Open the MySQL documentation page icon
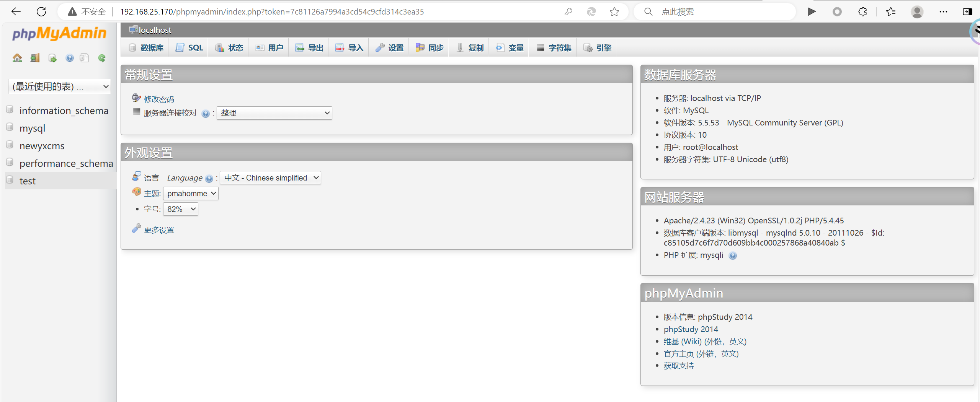This screenshot has height=402, width=980. [x=84, y=58]
